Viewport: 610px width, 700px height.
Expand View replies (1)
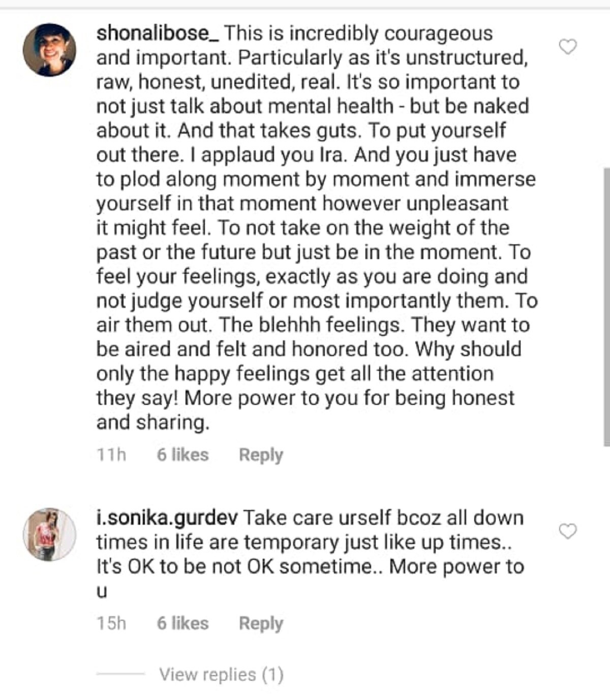pyautogui.click(x=221, y=675)
